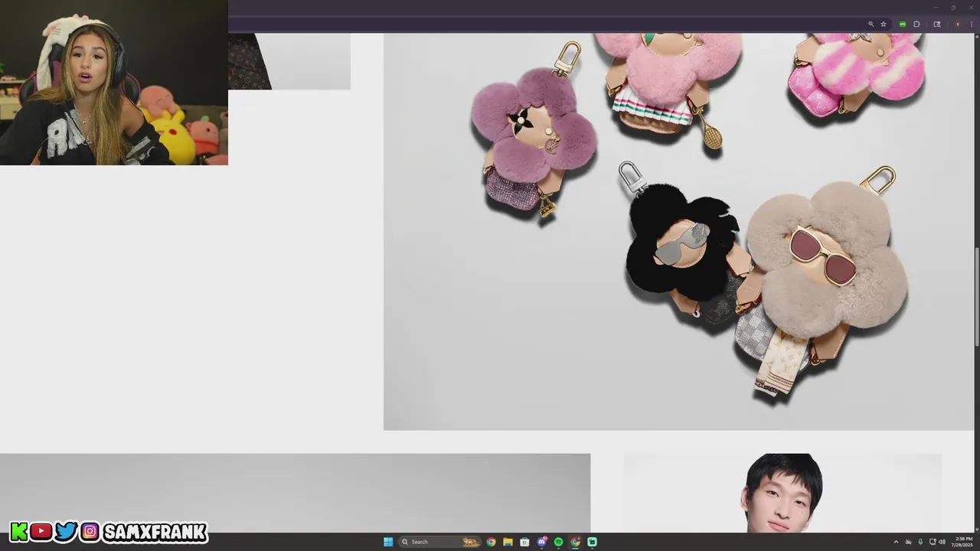Open network status tray icon

click(932, 542)
